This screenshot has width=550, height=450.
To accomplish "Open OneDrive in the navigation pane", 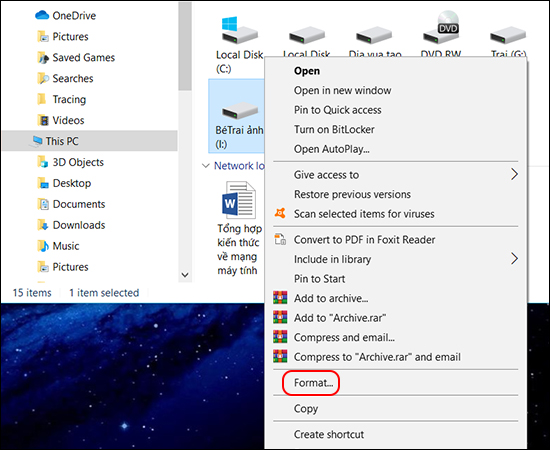I will tap(74, 16).
